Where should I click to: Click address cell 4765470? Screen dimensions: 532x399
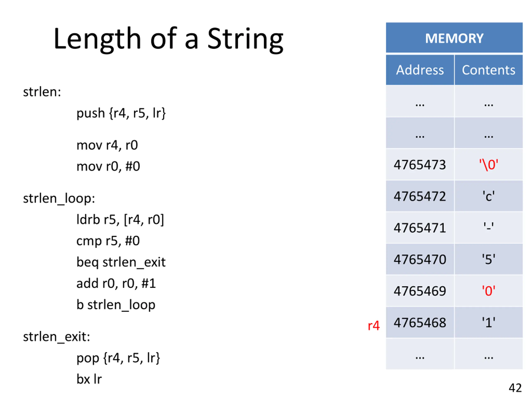[x=420, y=259]
